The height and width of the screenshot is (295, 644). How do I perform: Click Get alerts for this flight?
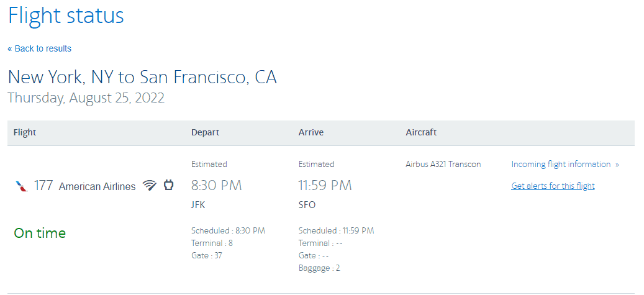553,186
